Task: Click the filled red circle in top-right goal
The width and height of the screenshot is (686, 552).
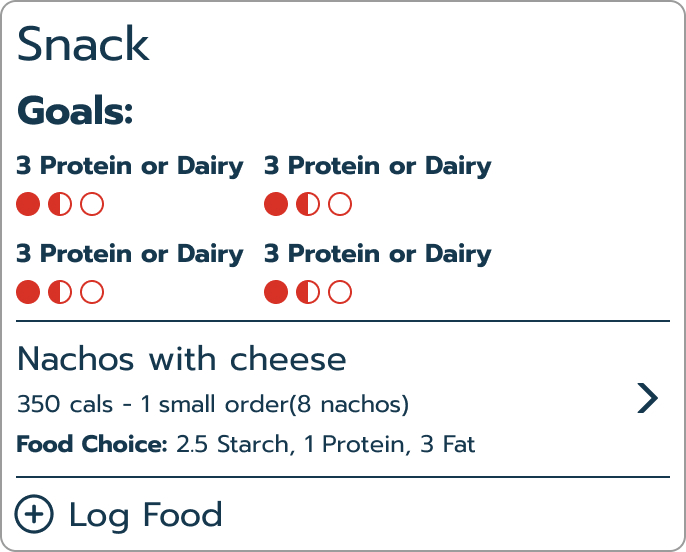Action: 276,205
